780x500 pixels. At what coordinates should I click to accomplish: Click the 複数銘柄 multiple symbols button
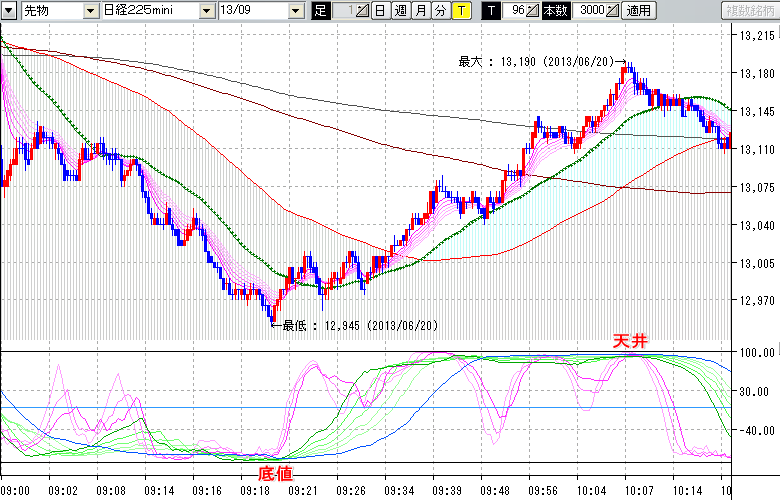pyautogui.click(x=748, y=11)
